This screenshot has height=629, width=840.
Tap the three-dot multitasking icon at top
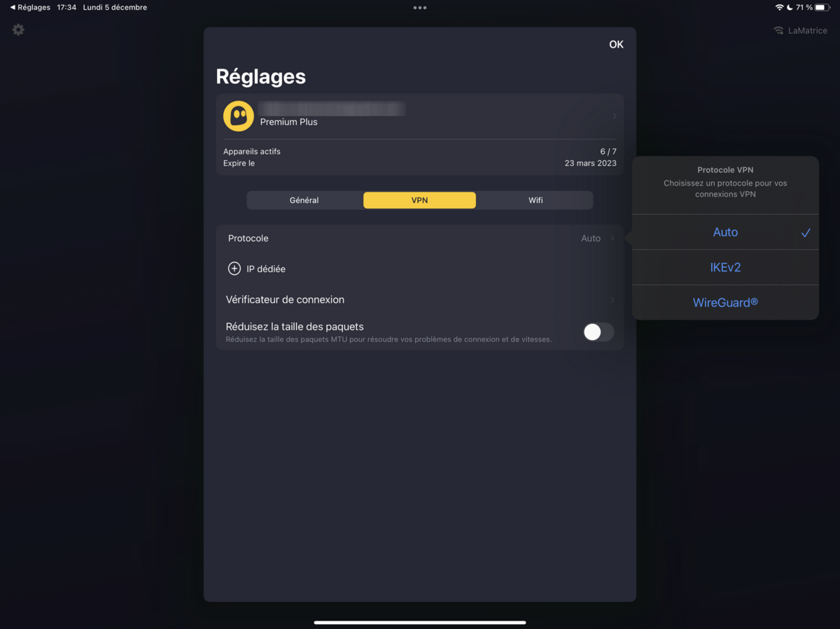420,8
